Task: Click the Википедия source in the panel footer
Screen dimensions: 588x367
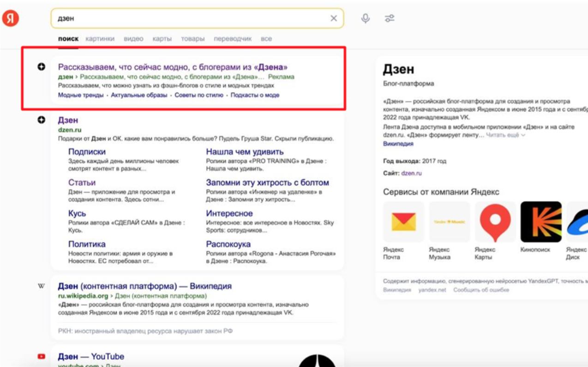Action: coord(397,290)
